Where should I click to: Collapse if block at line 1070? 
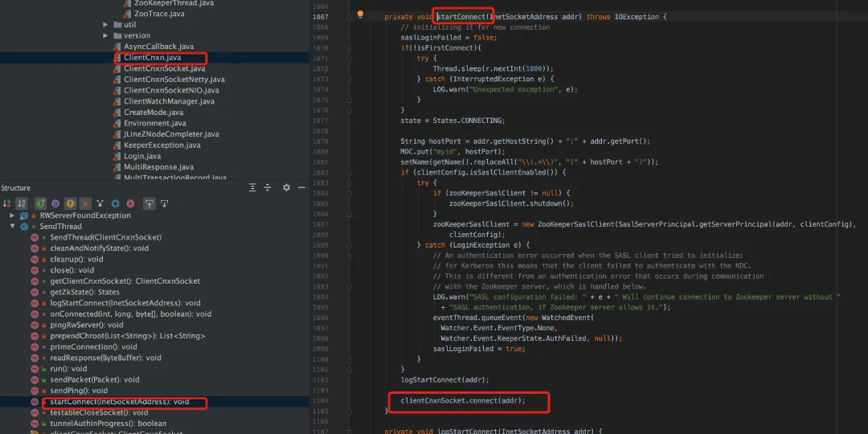point(350,48)
